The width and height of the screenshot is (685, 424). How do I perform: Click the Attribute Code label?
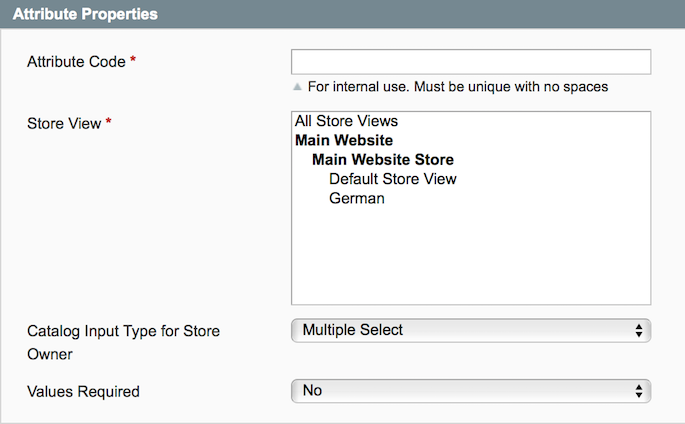[76, 62]
